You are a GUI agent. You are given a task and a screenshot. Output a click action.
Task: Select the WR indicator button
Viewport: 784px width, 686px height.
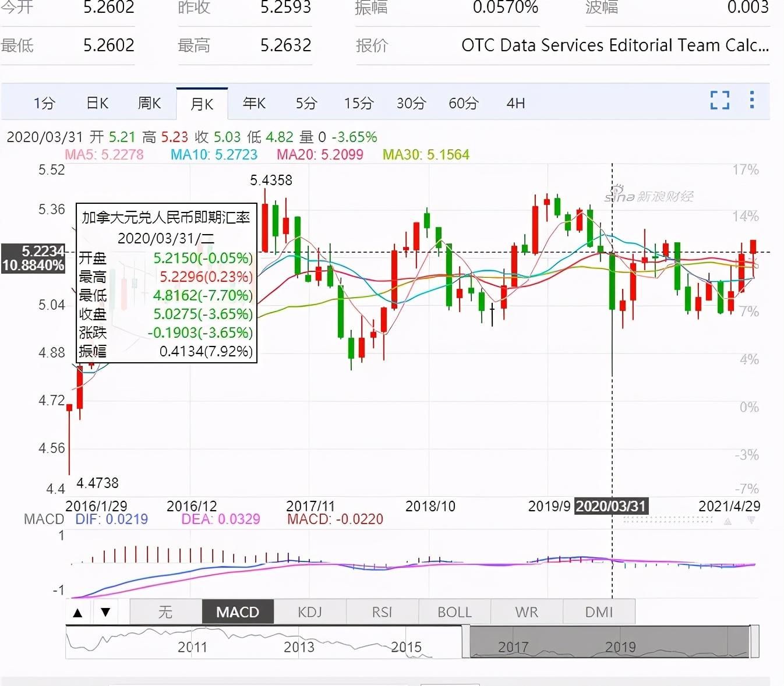(x=527, y=612)
